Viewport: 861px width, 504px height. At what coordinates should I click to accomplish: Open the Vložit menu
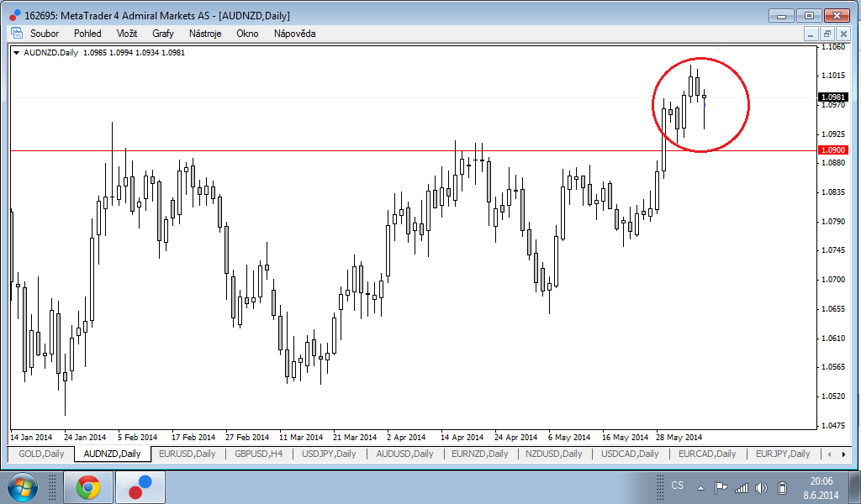click(x=127, y=34)
